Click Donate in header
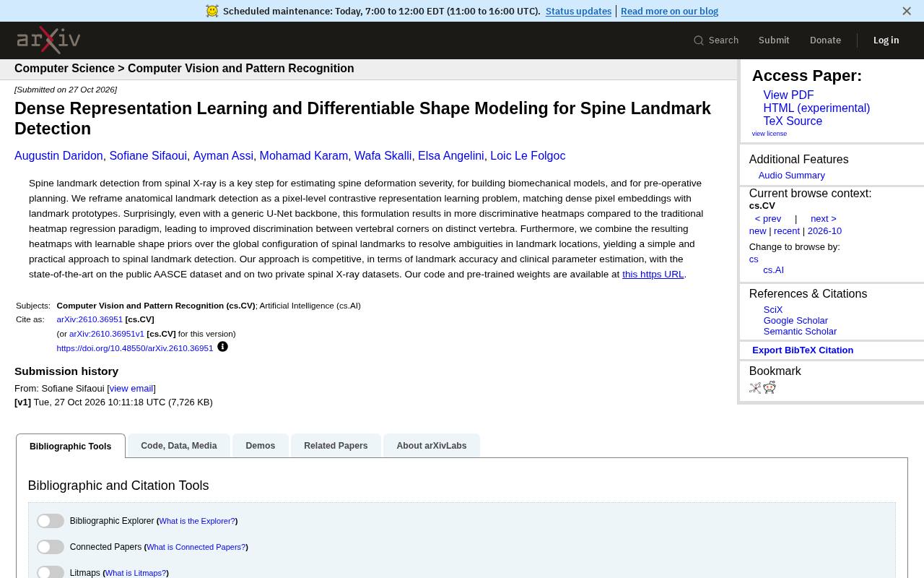The width and height of the screenshot is (924, 578). pyautogui.click(x=825, y=40)
